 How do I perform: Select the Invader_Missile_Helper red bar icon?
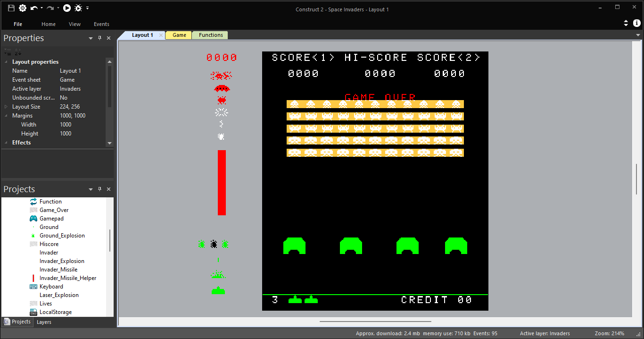pos(33,278)
